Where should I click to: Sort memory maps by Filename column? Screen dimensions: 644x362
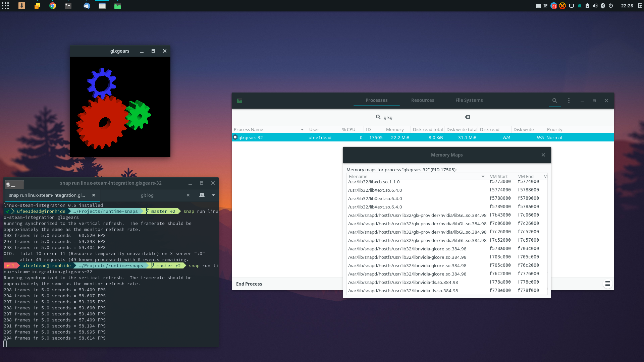tap(417, 176)
